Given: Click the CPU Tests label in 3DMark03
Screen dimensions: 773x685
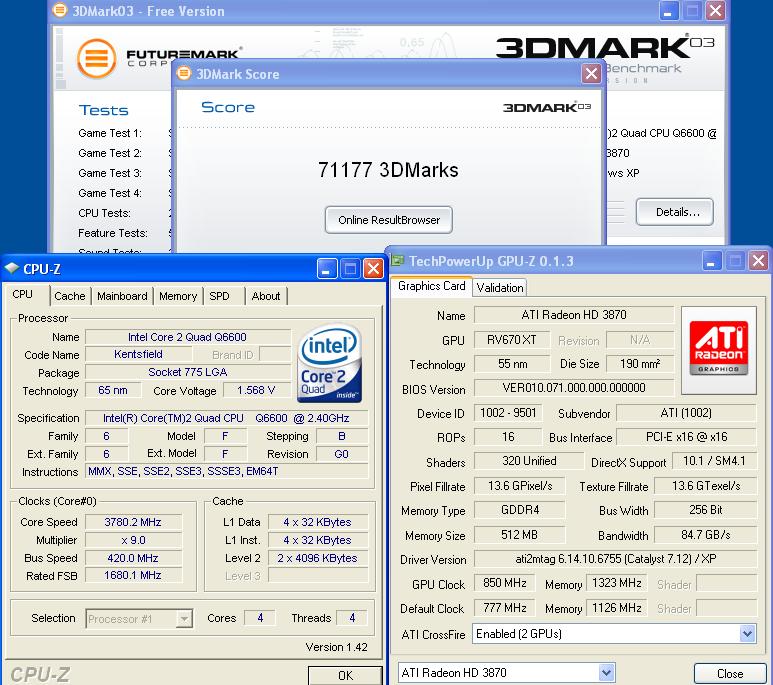Looking at the screenshot, I should click(105, 213).
